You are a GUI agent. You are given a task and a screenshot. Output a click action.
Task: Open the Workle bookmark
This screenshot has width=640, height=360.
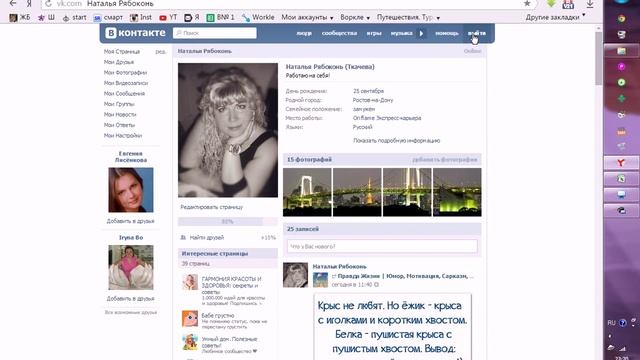coord(258,18)
